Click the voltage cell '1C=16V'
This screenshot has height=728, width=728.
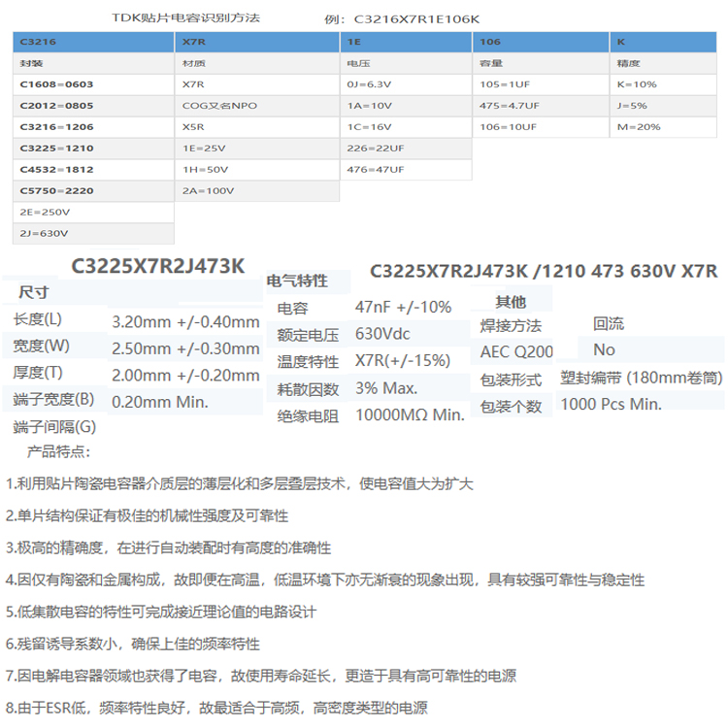[406, 127]
